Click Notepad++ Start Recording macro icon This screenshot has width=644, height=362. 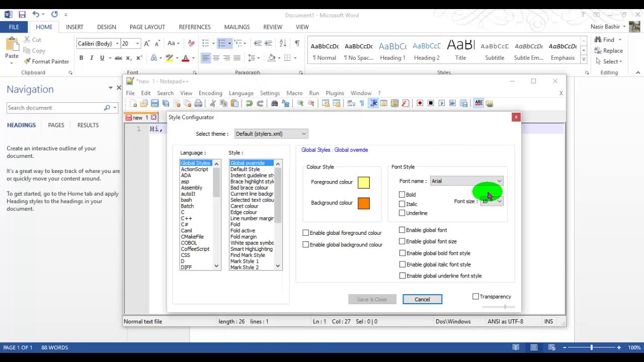[420, 103]
